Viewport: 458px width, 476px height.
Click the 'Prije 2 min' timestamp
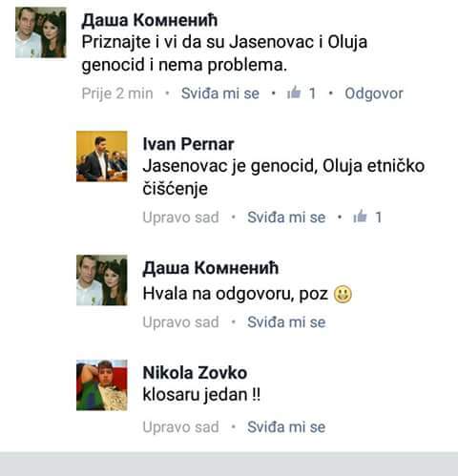click(x=117, y=93)
